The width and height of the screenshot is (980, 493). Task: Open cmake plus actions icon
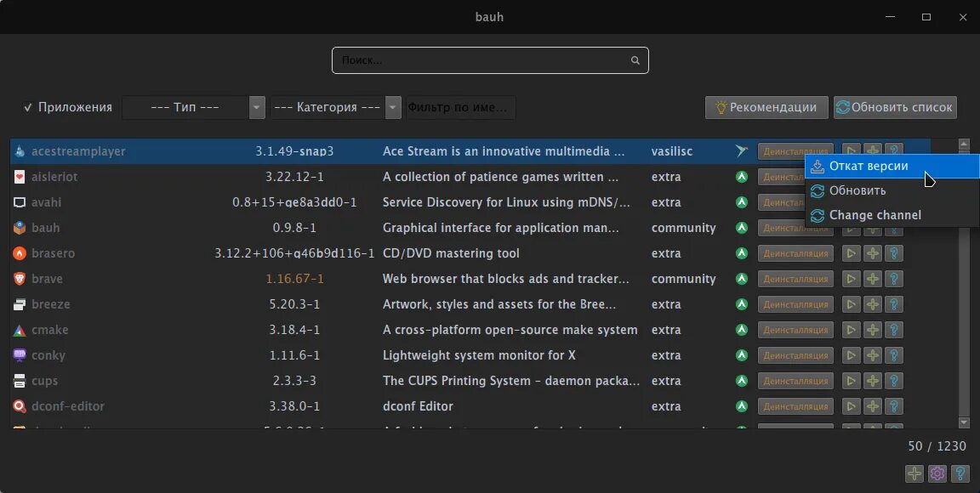[x=873, y=330]
